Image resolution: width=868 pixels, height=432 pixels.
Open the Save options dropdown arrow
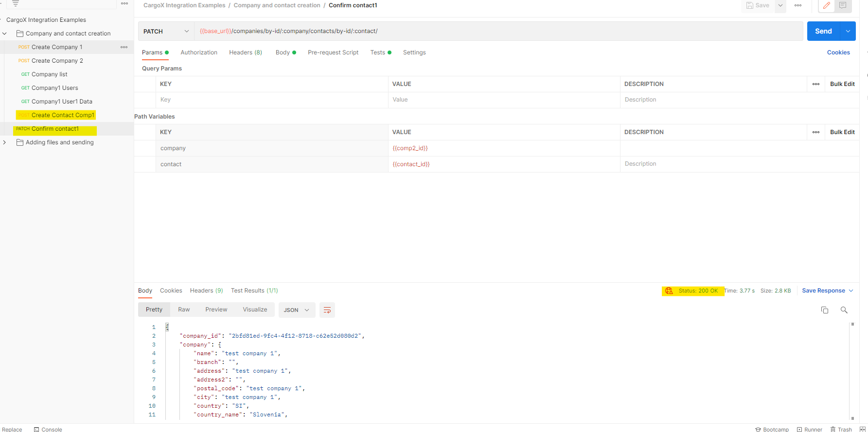click(780, 5)
